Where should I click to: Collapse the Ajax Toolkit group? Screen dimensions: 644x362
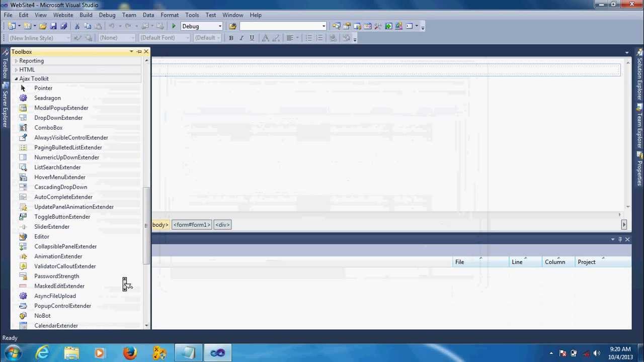16,79
